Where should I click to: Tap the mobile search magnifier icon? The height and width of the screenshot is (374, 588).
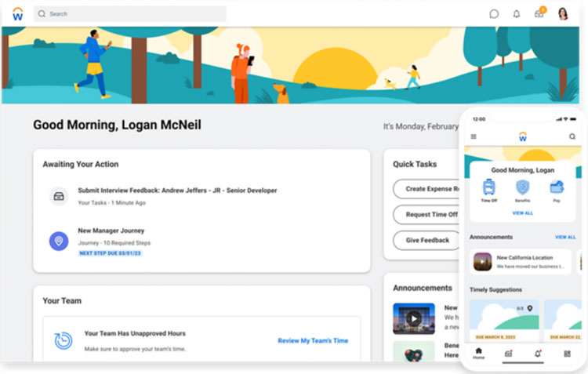tap(572, 136)
